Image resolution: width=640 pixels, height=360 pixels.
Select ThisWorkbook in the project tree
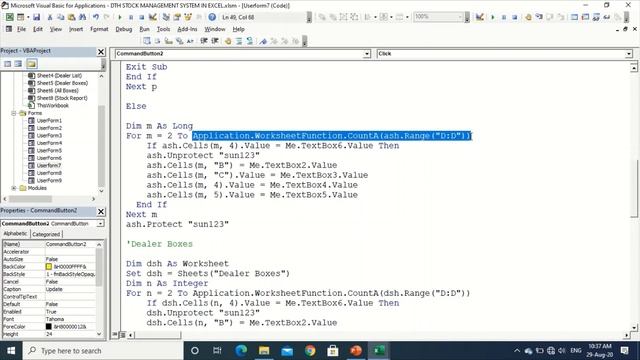[x=53, y=105]
